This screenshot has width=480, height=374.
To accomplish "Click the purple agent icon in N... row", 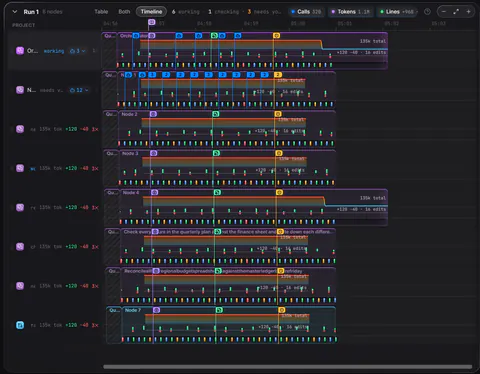I will [x=20, y=90].
